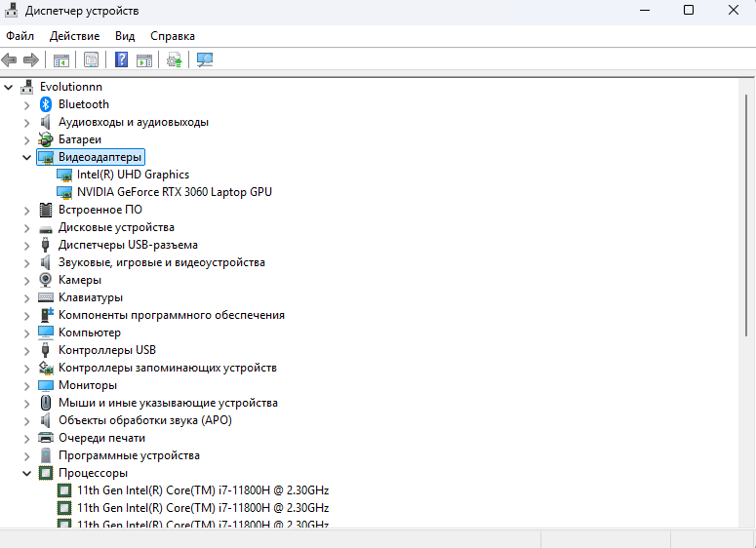
Task: Click scan for hardware changes monitor icon
Action: click(x=205, y=59)
